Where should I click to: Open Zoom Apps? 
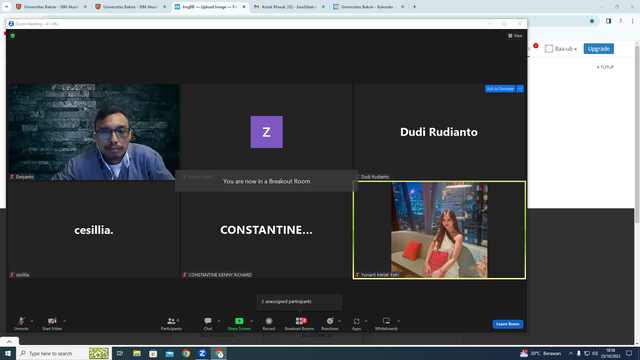[356, 323]
